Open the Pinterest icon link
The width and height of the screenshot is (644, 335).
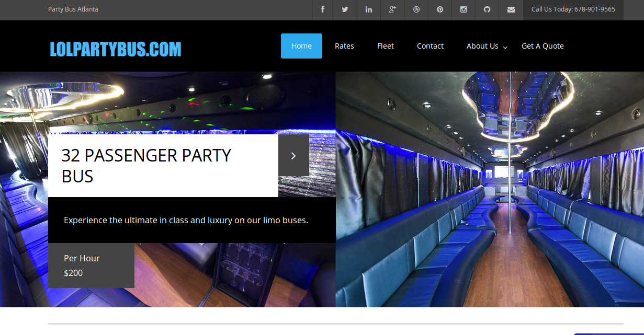440,9
